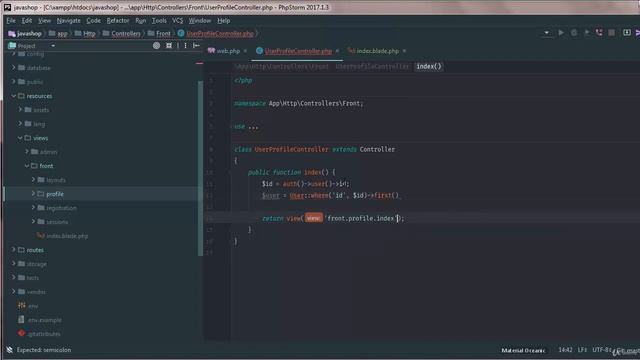
Task: Click UserProfileController.php breadcrumb in navigation bar
Action: (216, 33)
